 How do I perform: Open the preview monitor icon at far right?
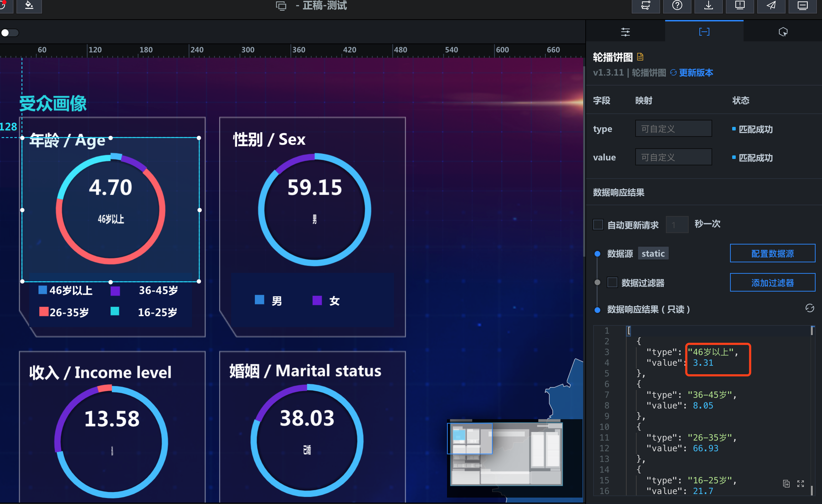tap(802, 6)
